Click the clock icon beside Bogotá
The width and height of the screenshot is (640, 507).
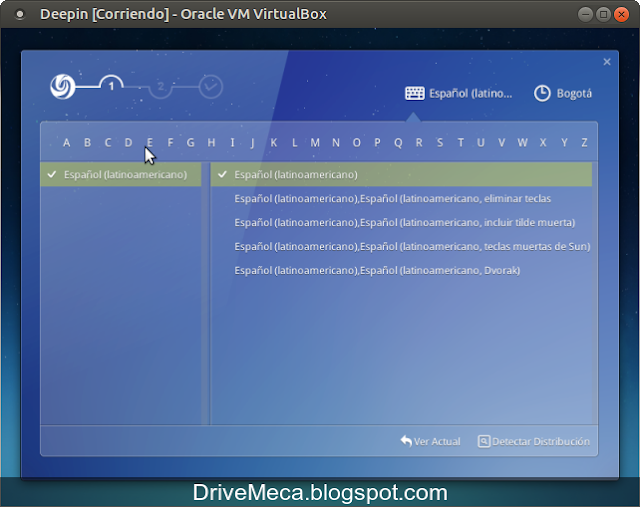point(542,93)
